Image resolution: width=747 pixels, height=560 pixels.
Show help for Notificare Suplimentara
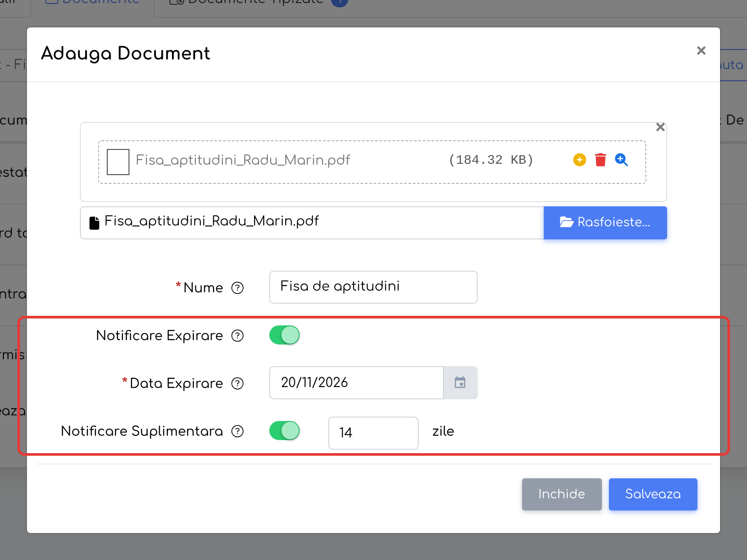pos(238,431)
